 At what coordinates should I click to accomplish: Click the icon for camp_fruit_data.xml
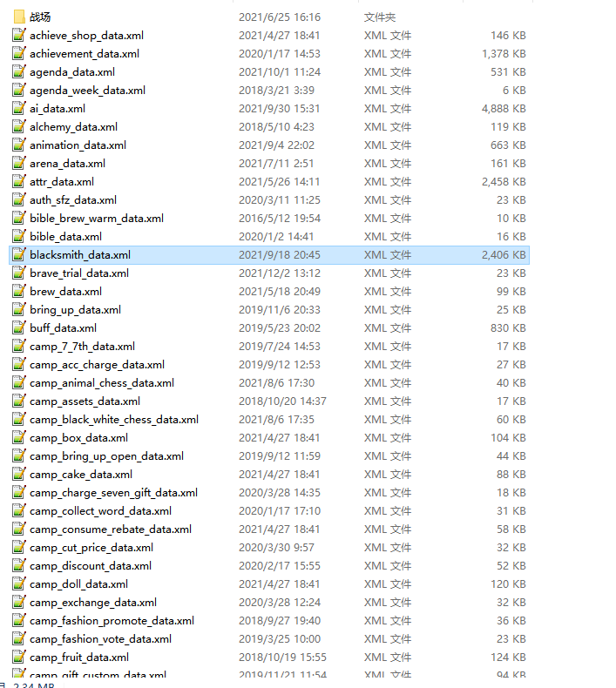19,658
